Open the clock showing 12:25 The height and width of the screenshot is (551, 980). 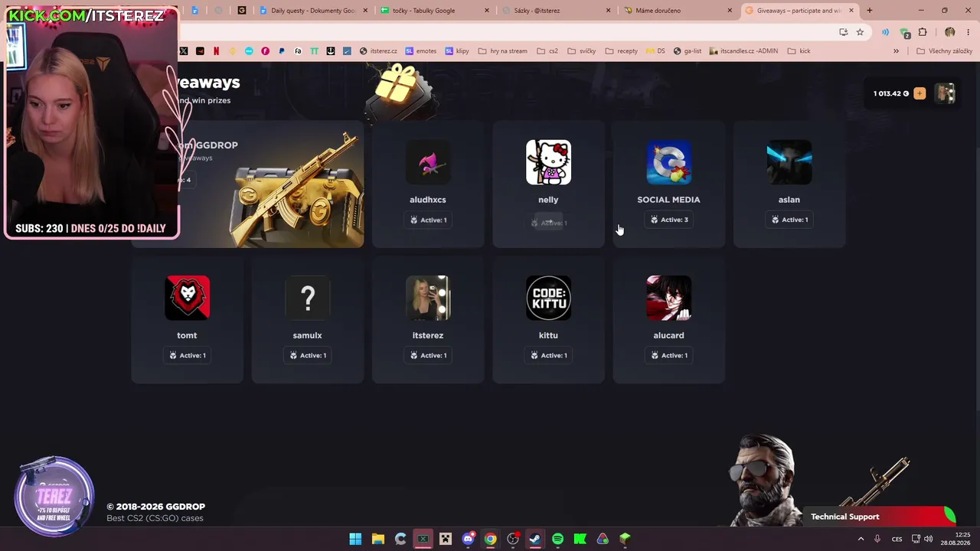coord(957,539)
